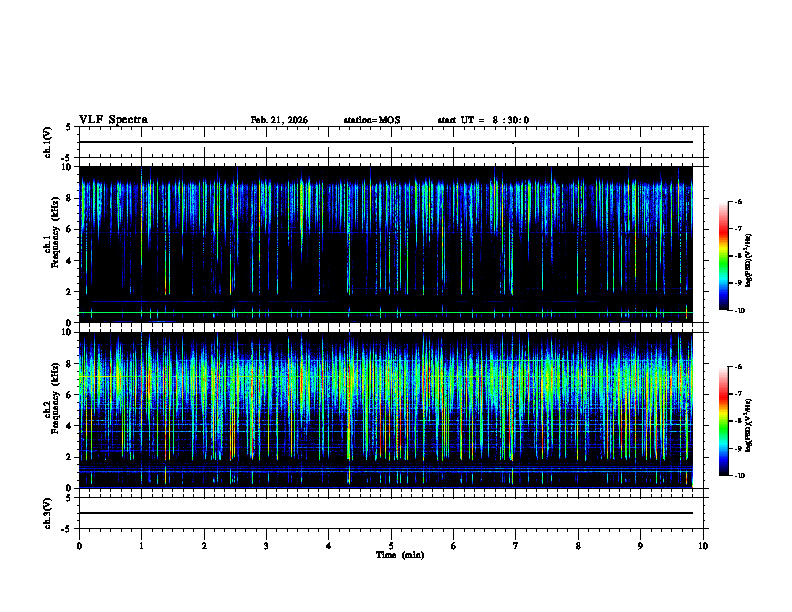Click the ch.1 color bar PSD unit label
The width and height of the screenshot is (792, 612).
(749, 261)
